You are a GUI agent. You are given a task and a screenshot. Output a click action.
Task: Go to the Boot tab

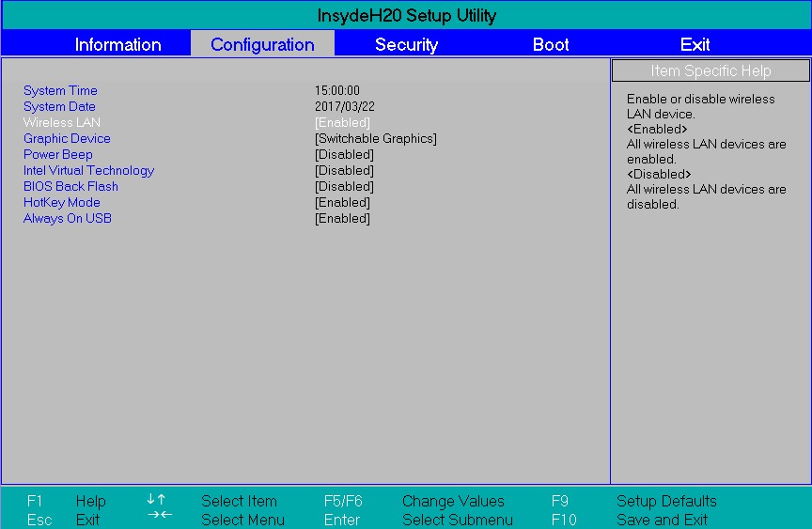point(551,44)
